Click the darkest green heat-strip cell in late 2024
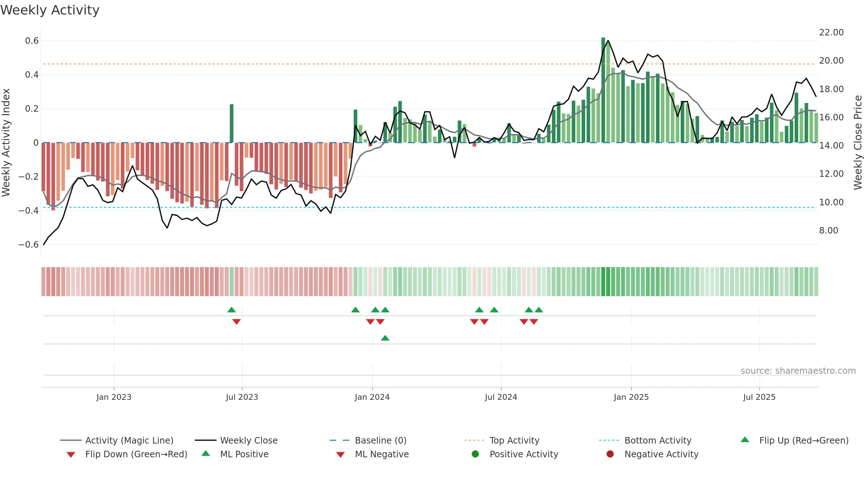The image size is (868, 488). point(603,282)
